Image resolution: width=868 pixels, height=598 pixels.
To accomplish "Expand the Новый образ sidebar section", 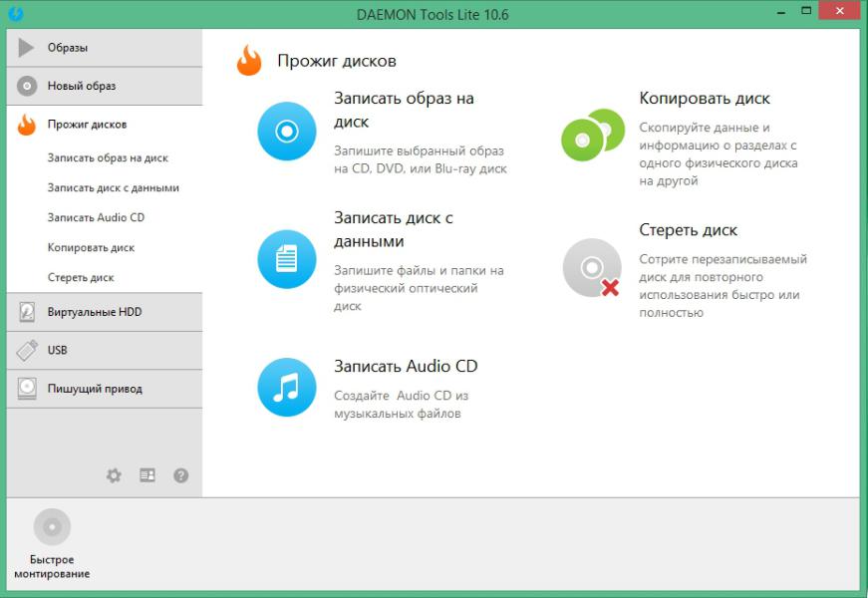I will point(82,86).
